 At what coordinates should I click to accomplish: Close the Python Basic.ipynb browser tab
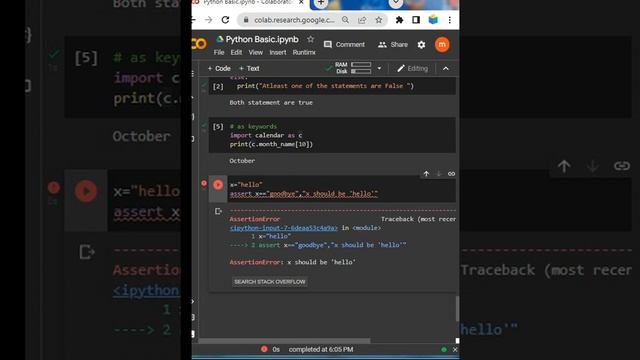point(301,2)
